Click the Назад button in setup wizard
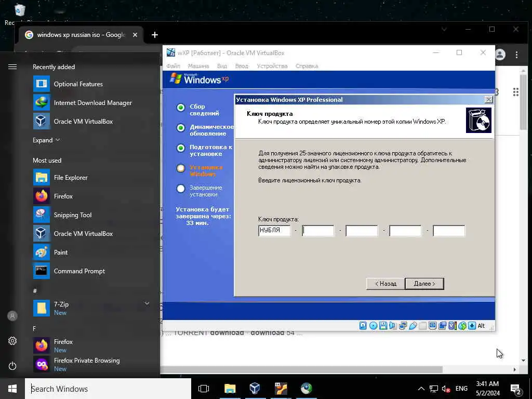The image size is (532, 399). [385, 284]
